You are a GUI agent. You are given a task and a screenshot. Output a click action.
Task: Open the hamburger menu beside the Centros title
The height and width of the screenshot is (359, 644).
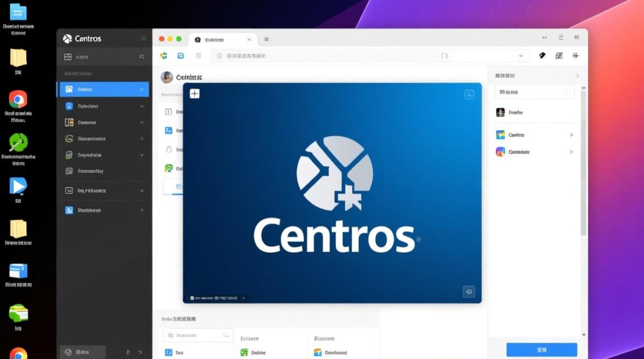pos(143,39)
